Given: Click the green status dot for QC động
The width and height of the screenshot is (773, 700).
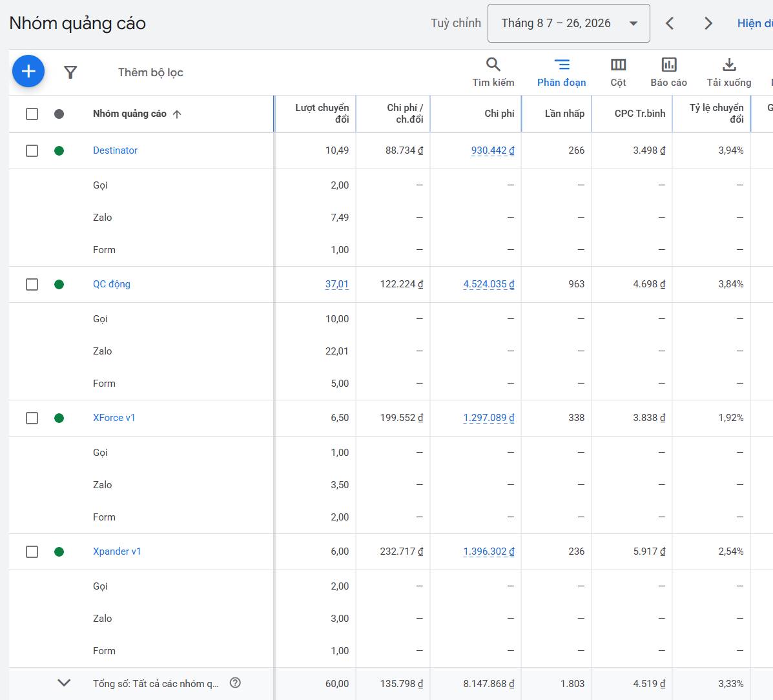Looking at the screenshot, I should [x=59, y=284].
